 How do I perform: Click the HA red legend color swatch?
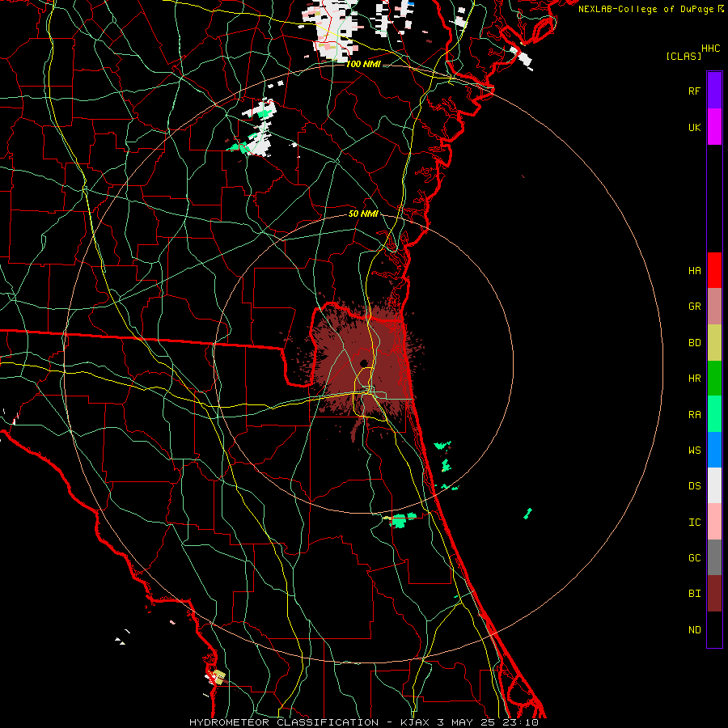pos(714,270)
